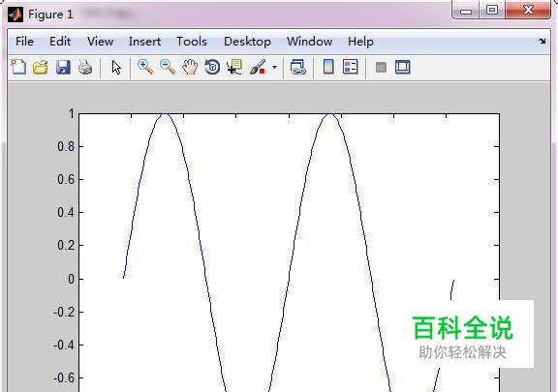Viewport: 558px width, 392px height.
Task: Select the Data Cursor tool
Action: coord(234,67)
